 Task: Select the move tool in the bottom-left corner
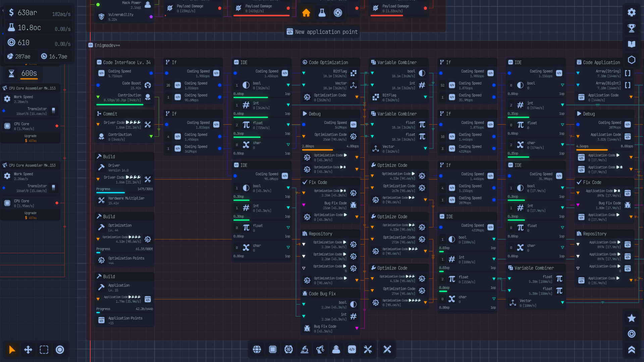coord(28,350)
